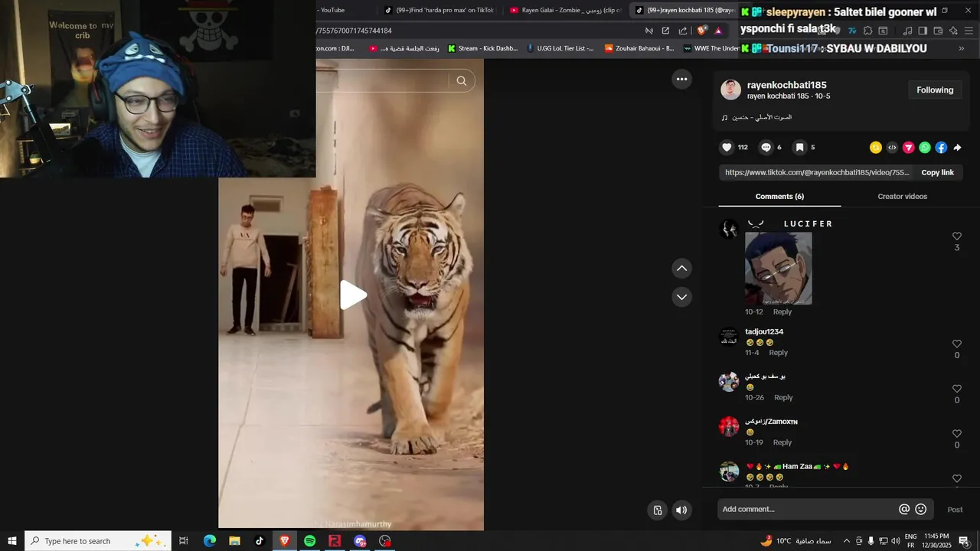
Task: Save the video with the bookmark icon
Action: click(x=799, y=147)
